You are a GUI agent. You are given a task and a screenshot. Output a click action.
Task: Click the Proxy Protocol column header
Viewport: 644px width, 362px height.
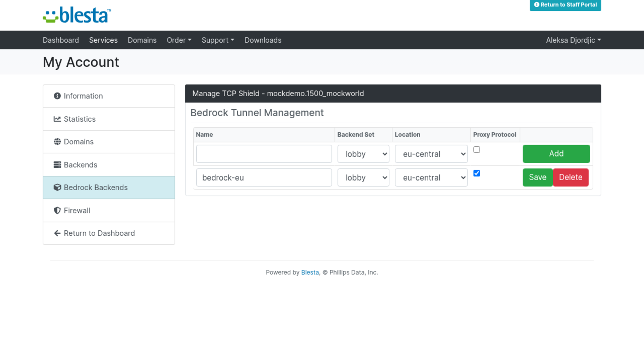(x=495, y=134)
